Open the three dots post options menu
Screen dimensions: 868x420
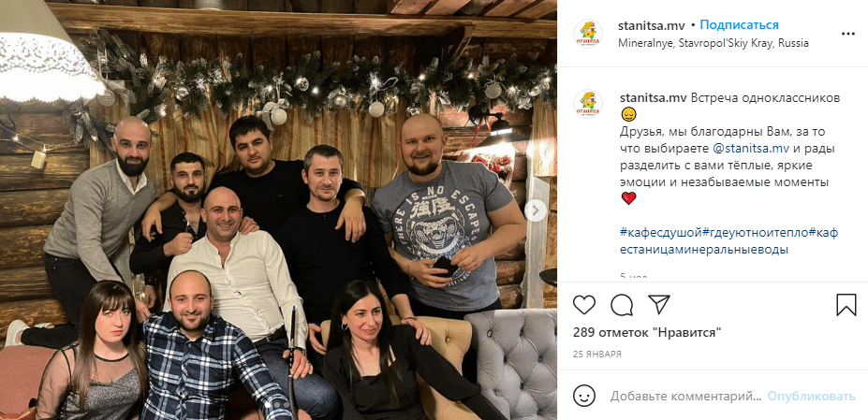coord(848,34)
